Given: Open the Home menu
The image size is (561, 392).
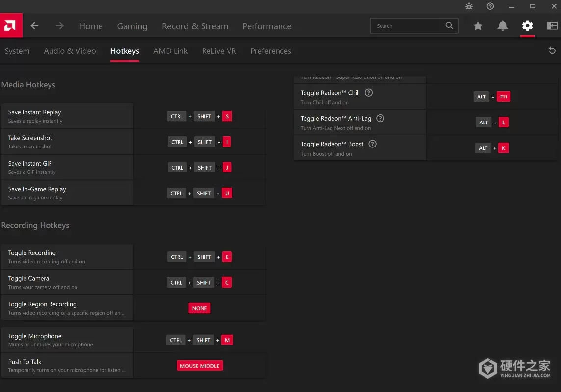Looking at the screenshot, I should click(91, 26).
